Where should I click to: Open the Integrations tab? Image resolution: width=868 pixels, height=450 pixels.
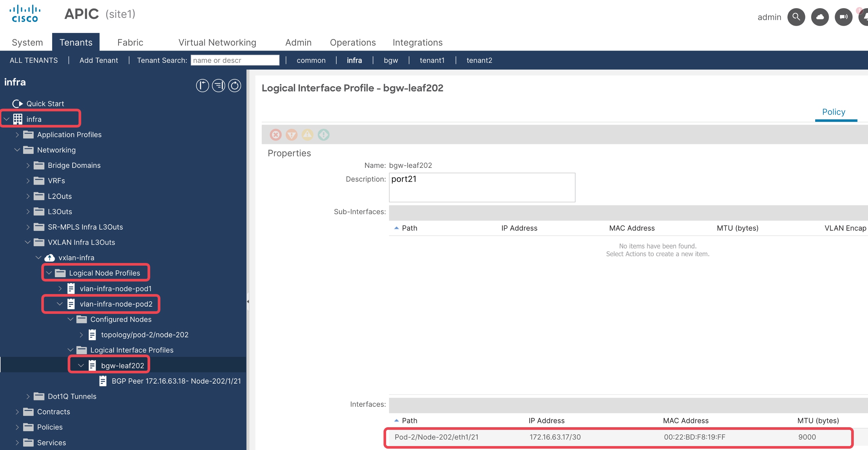coord(417,43)
